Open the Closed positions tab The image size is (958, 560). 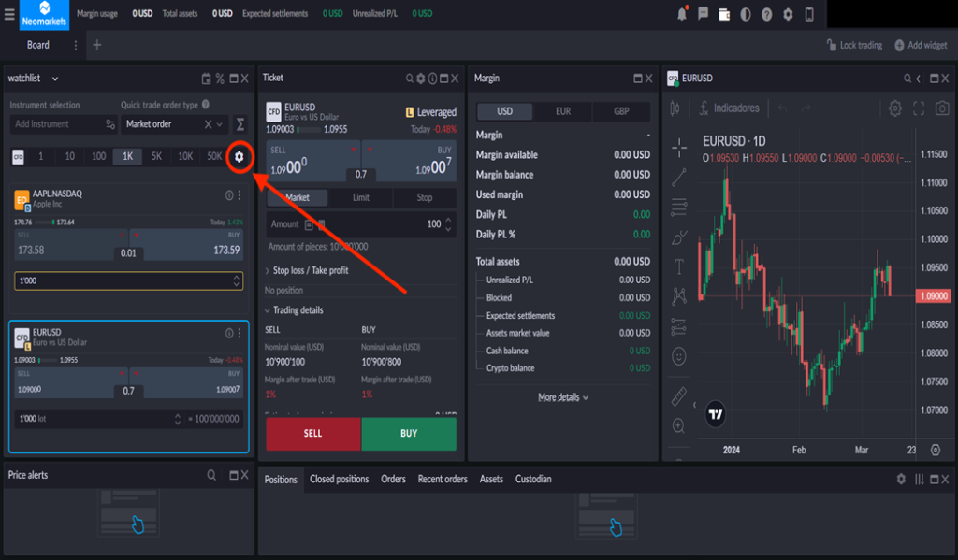coord(339,479)
